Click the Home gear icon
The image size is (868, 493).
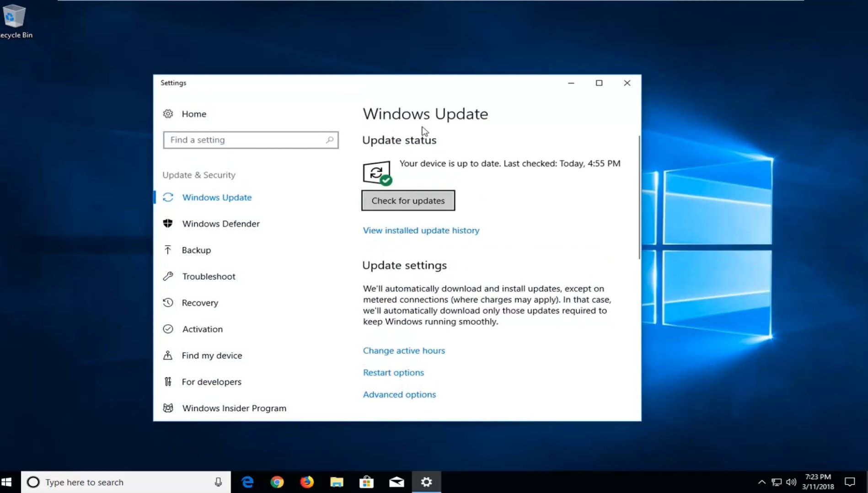(168, 114)
